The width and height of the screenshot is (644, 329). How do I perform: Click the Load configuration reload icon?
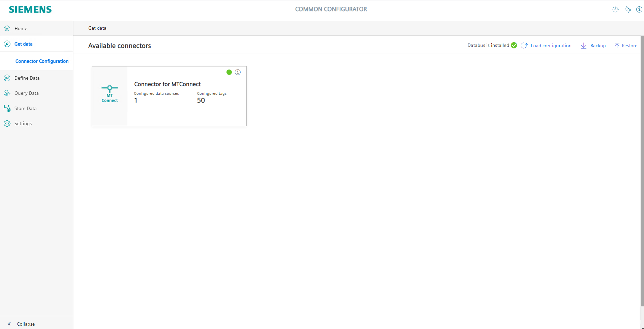[x=524, y=46]
